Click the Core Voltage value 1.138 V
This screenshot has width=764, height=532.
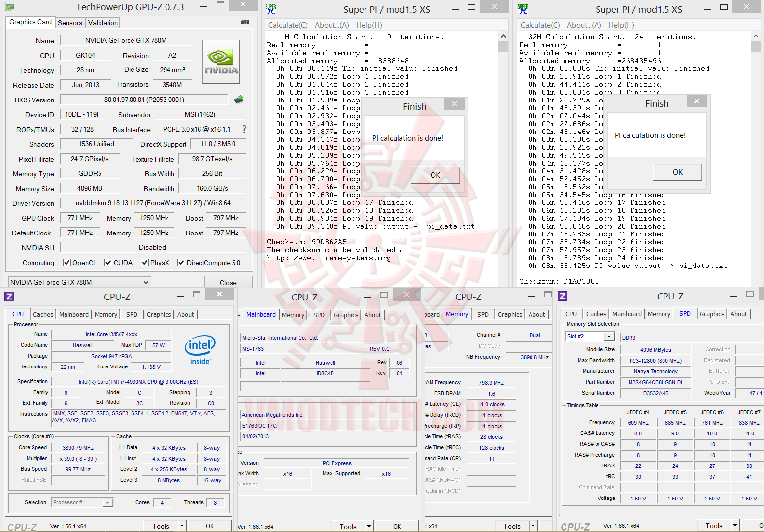pyautogui.click(x=151, y=367)
